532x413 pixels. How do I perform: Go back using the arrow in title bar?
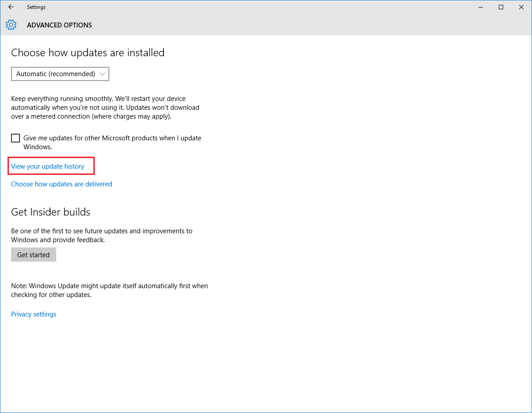(11, 7)
